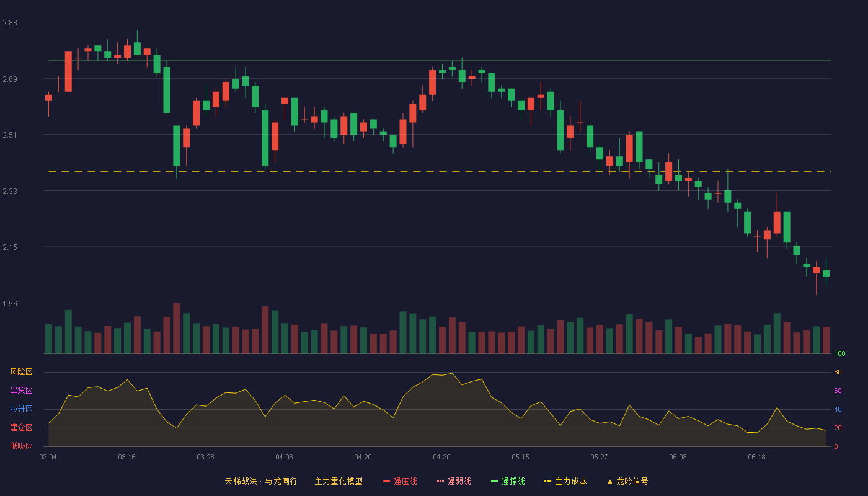Click the yellow dashed icon beside 主力成本
868x496 pixels.
pos(548,481)
